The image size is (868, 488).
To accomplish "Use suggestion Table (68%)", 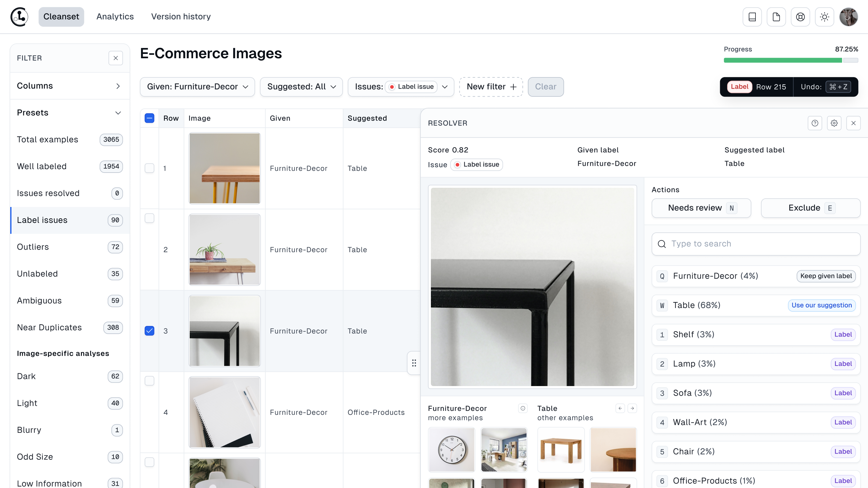I will (x=756, y=306).
